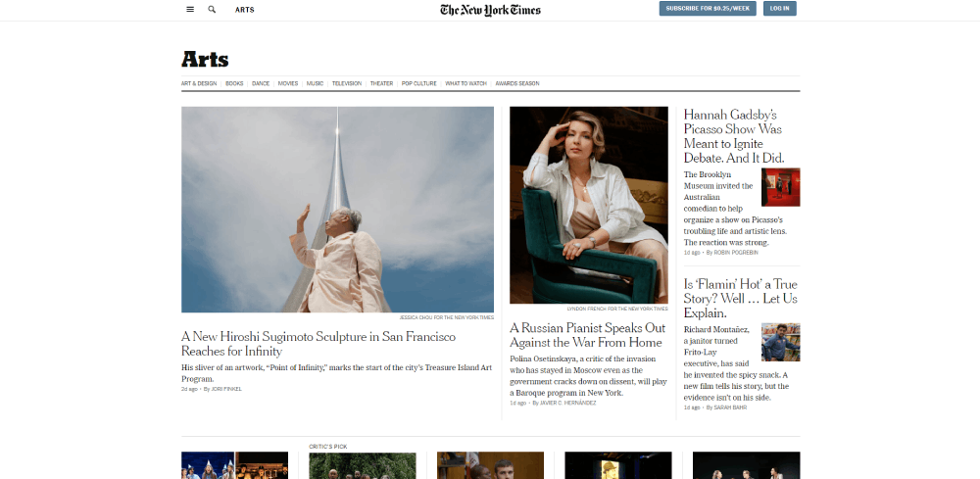Open the Art & Design section
The height and width of the screenshot is (479, 980).
click(199, 83)
